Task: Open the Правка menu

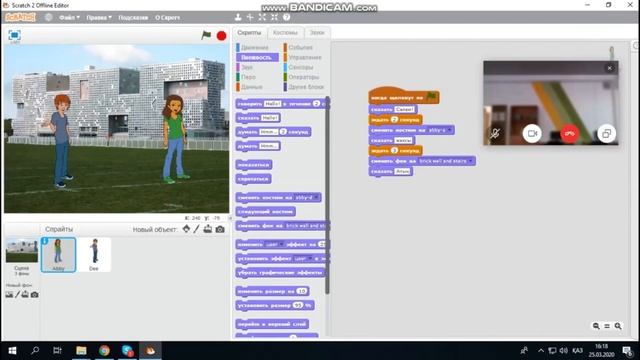Action: point(99,18)
